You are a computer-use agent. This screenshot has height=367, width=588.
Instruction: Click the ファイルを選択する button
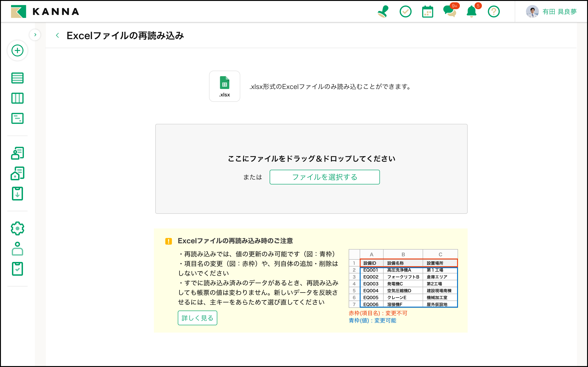[x=324, y=177]
